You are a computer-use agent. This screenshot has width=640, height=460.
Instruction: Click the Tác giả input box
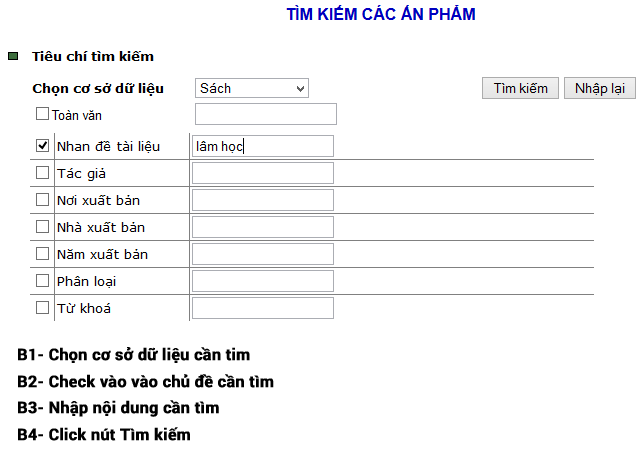[262, 173]
